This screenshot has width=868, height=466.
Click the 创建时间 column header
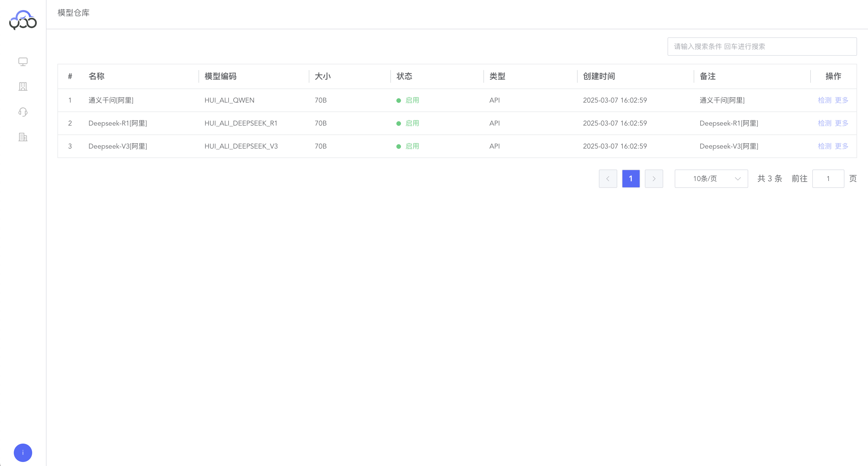[599, 76]
